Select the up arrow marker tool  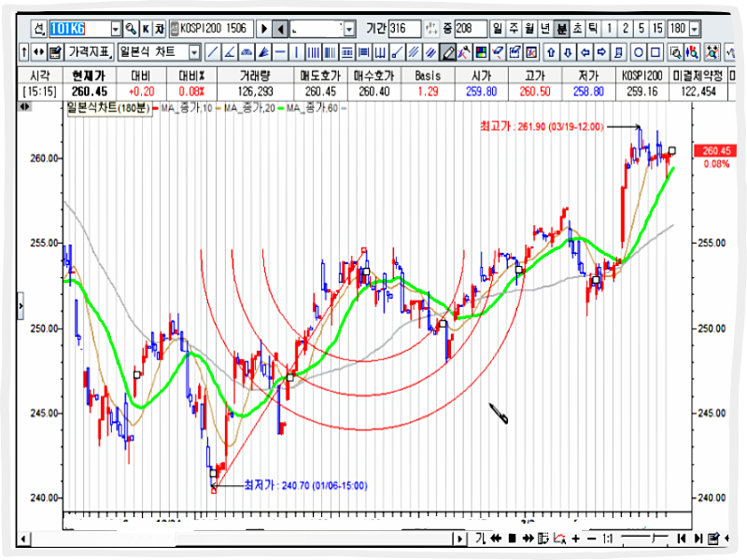[551, 52]
